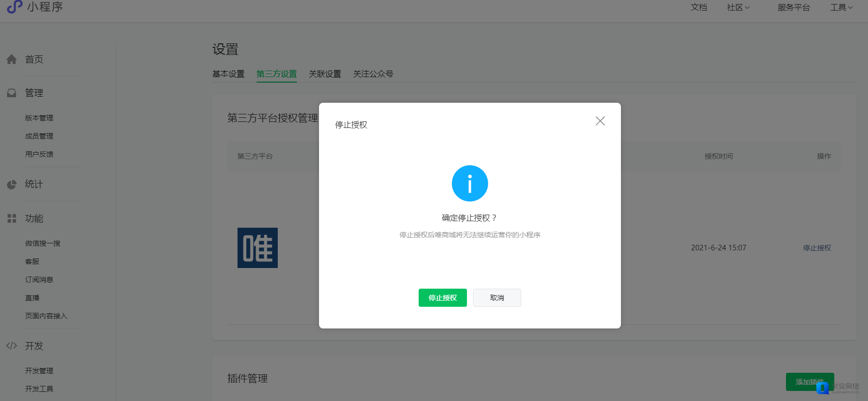Open the 关注公众号 tab
This screenshot has width=868, height=401.
[373, 74]
